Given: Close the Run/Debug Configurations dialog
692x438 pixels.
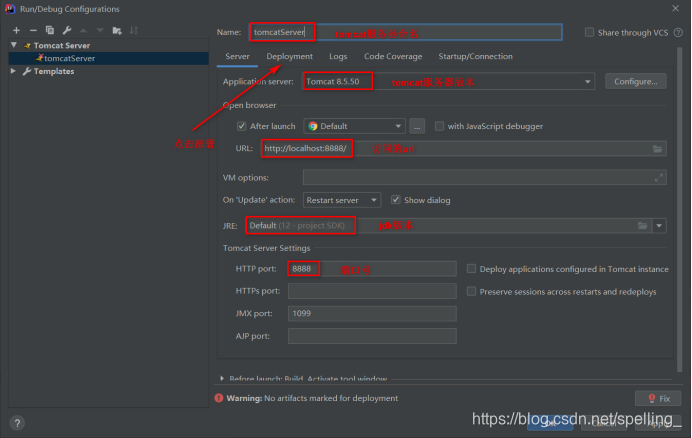Looking at the screenshot, I should click(675, 8).
